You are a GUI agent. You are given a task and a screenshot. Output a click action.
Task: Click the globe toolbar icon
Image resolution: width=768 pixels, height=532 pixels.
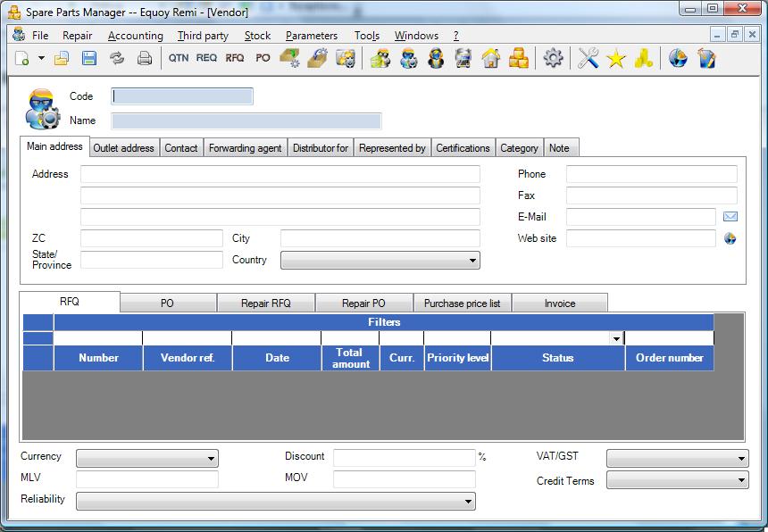tap(679, 58)
